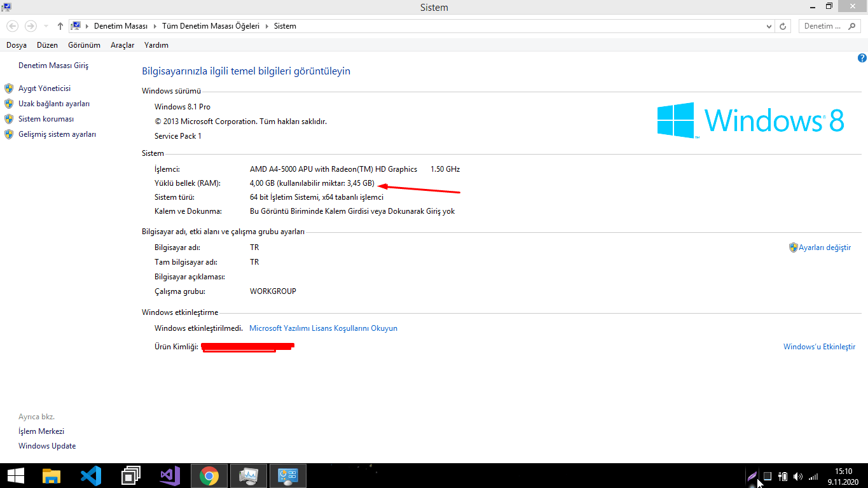Click the Windows etkinleştirilmedi status text
The height and width of the screenshot is (488, 868).
[199, 328]
